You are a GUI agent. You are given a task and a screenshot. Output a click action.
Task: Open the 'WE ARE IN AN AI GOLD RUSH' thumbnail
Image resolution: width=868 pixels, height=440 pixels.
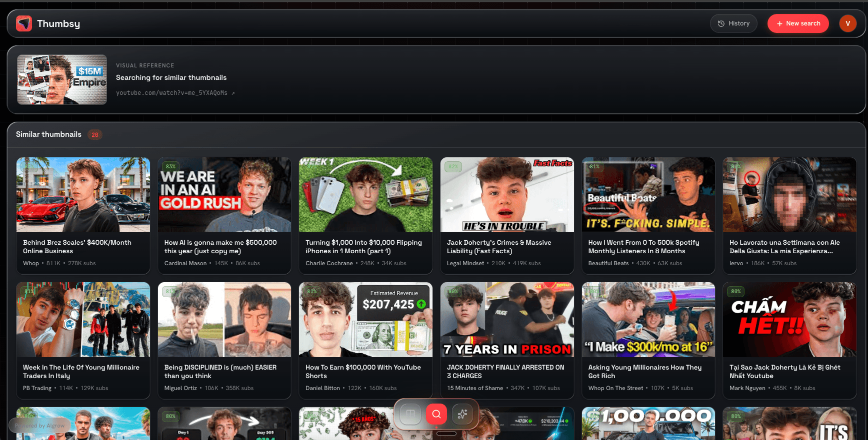(x=224, y=195)
